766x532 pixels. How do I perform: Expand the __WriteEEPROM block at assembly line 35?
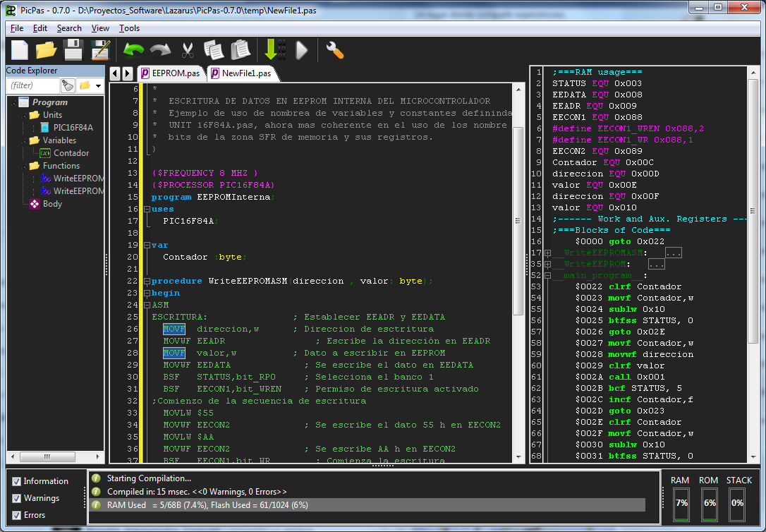(547, 265)
